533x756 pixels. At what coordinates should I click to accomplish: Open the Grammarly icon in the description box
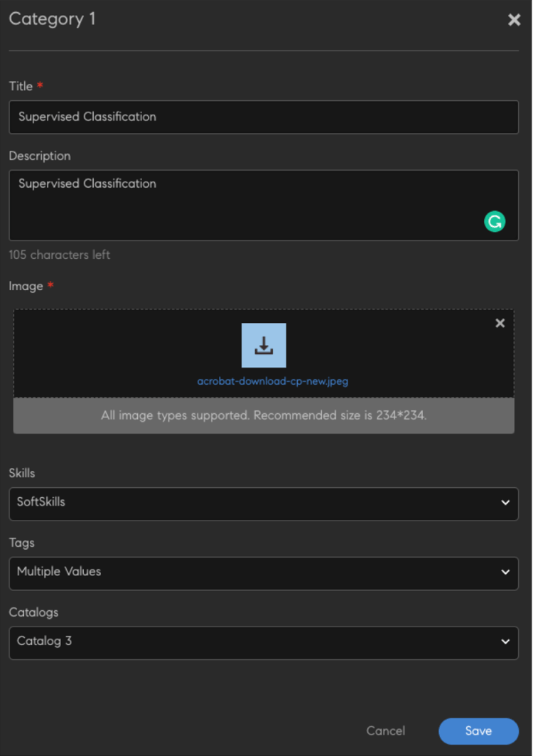click(x=495, y=221)
